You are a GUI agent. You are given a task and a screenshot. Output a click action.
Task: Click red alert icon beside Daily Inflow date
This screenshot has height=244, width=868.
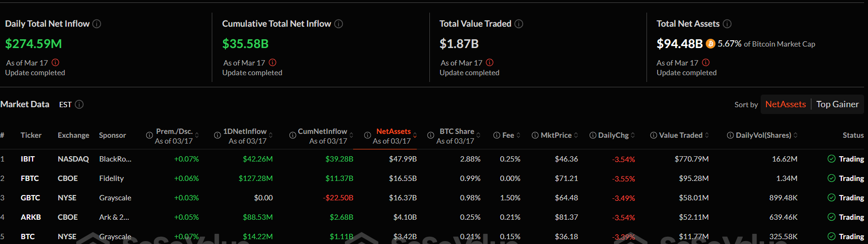pyautogui.click(x=55, y=63)
